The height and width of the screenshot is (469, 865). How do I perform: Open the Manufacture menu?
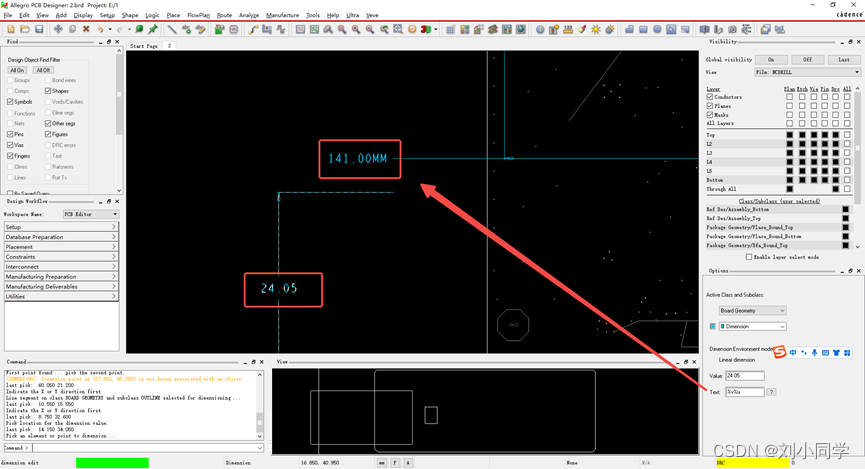click(x=282, y=16)
